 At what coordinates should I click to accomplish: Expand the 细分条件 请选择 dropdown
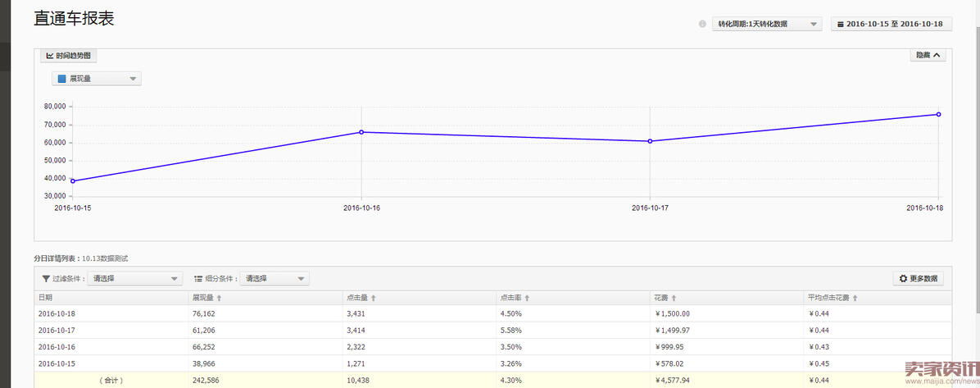coord(274,279)
